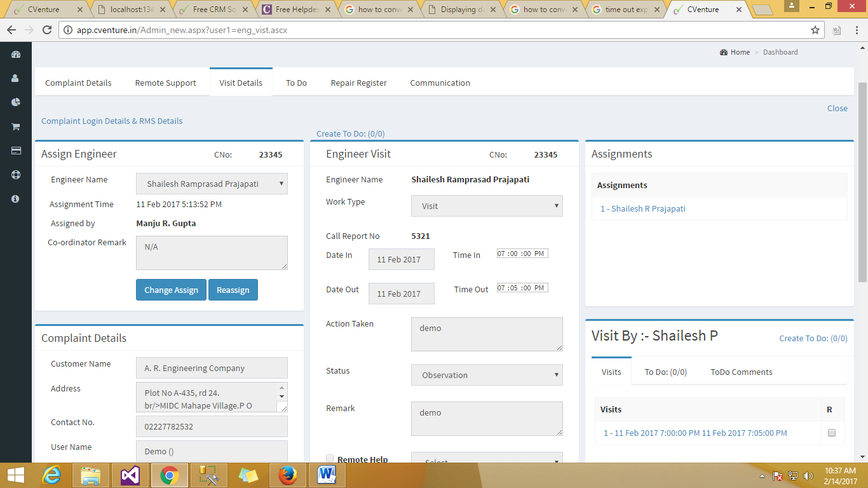Click Create To Do above Engineer Visit
The image size is (868, 488).
(x=350, y=133)
